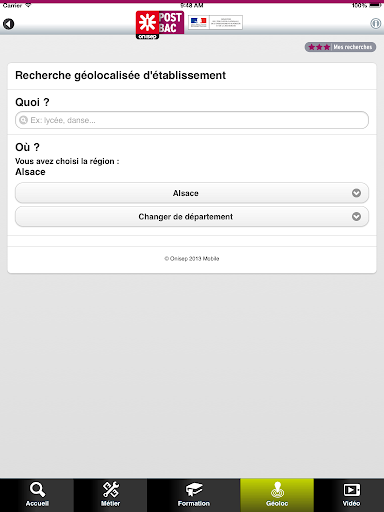Screen dimensions: 384x512
Task: Click chevron on Changer de département
Action: (356, 217)
